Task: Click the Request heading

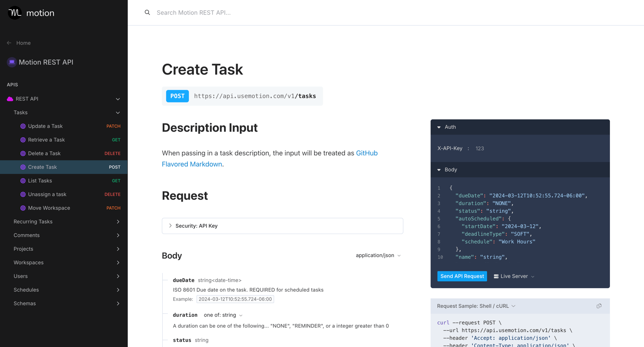Action: click(x=185, y=196)
